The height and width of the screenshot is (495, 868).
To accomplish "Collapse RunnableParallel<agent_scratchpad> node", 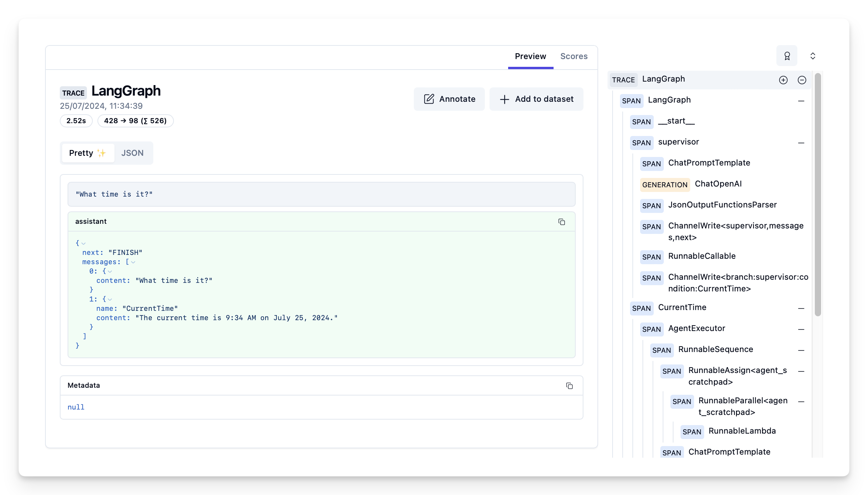I will 801,401.
